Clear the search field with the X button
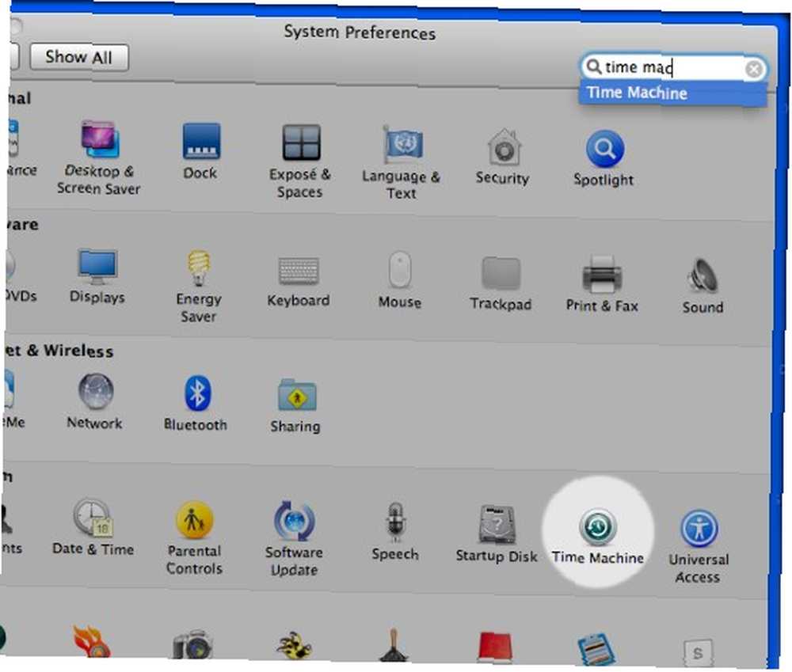Viewport: 792px width, 672px height. coord(754,69)
